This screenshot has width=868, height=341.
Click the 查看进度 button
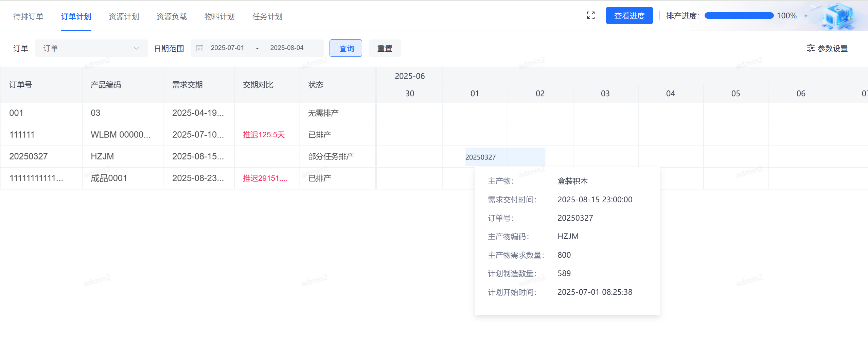[629, 16]
